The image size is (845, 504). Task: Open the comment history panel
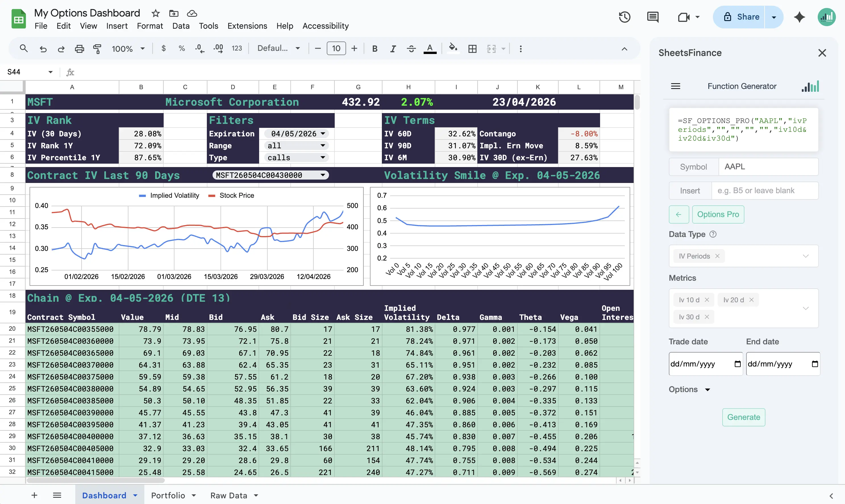pos(653,17)
